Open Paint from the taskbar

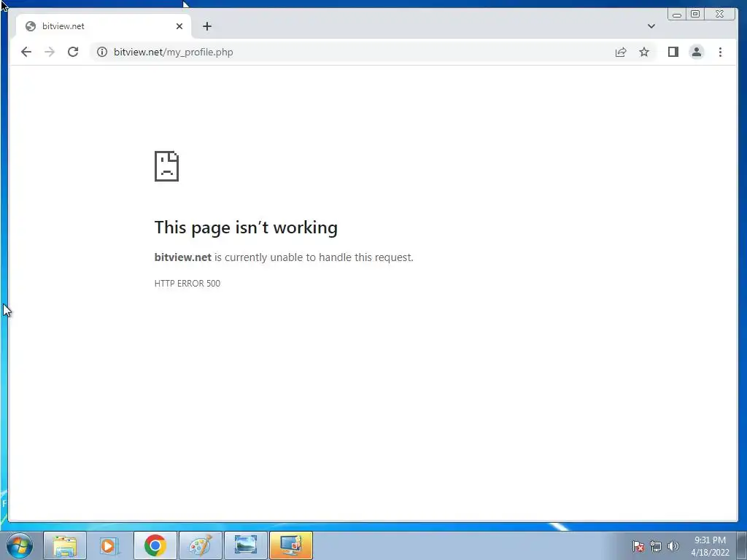(200, 545)
